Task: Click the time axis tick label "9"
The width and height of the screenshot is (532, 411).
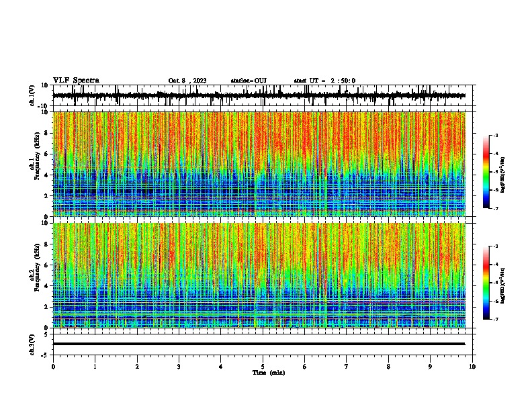Action: [430, 367]
